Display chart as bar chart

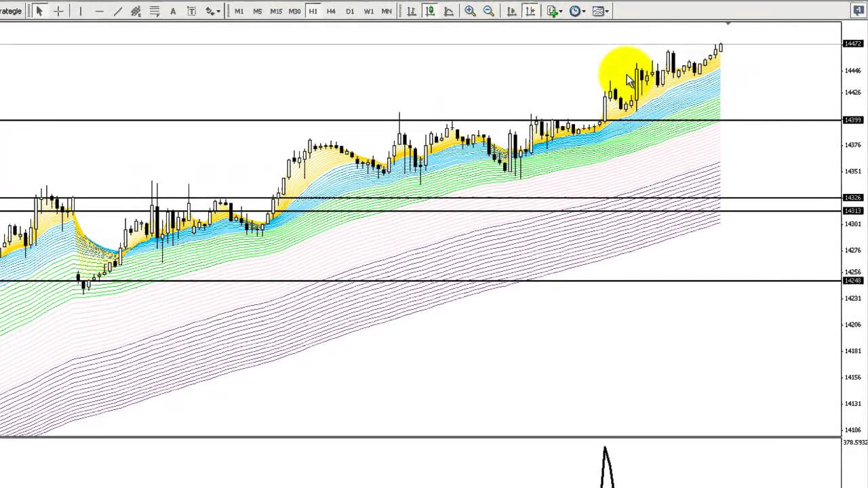tap(412, 11)
